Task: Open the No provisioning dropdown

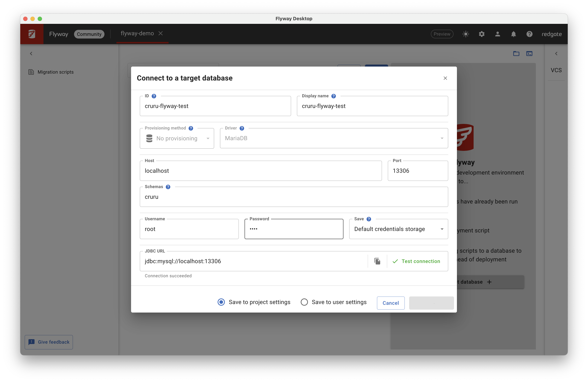Action: pyautogui.click(x=177, y=138)
